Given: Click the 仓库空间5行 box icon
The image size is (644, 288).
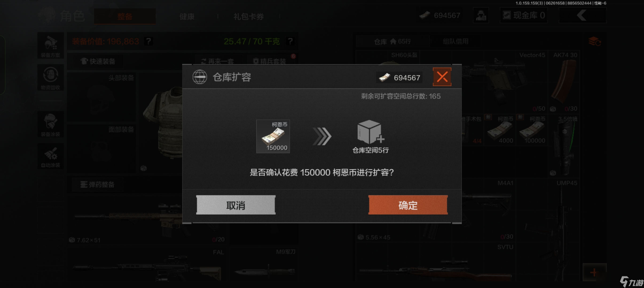Looking at the screenshot, I should pyautogui.click(x=370, y=132).
